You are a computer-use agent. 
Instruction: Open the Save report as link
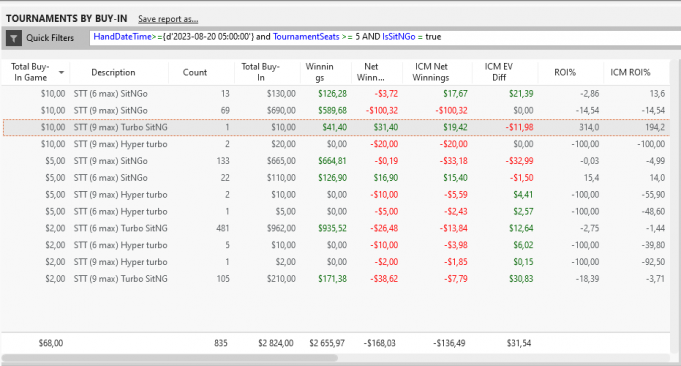(x=168, y=19)
